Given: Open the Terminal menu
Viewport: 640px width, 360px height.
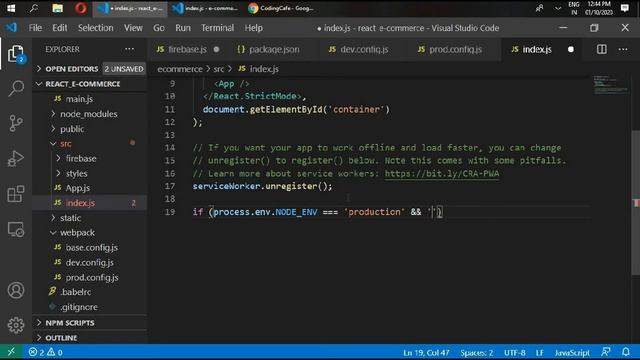Looking at the screenshot, I should [x=217, y=28].
